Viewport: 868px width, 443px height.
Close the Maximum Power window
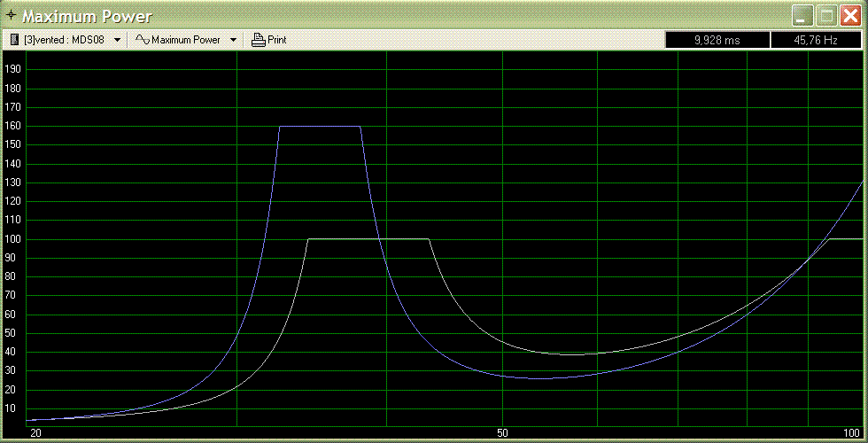click(850, 16)
